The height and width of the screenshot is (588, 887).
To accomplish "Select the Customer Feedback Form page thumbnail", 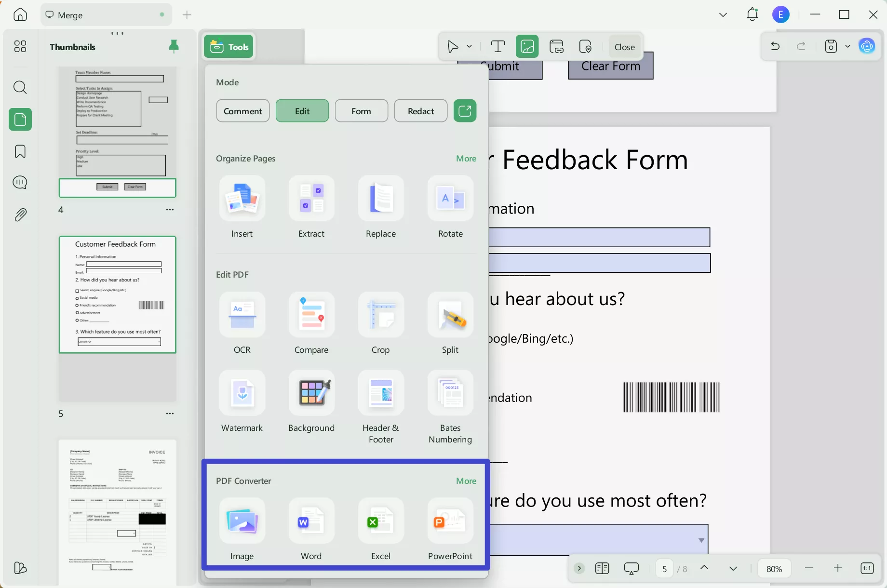I will pos(117,294).
